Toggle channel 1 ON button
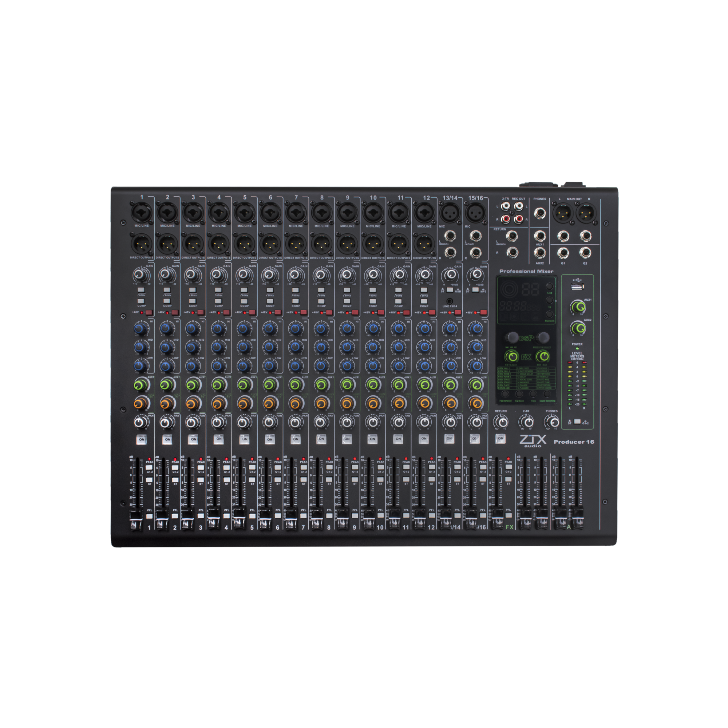 coord(141,439)
